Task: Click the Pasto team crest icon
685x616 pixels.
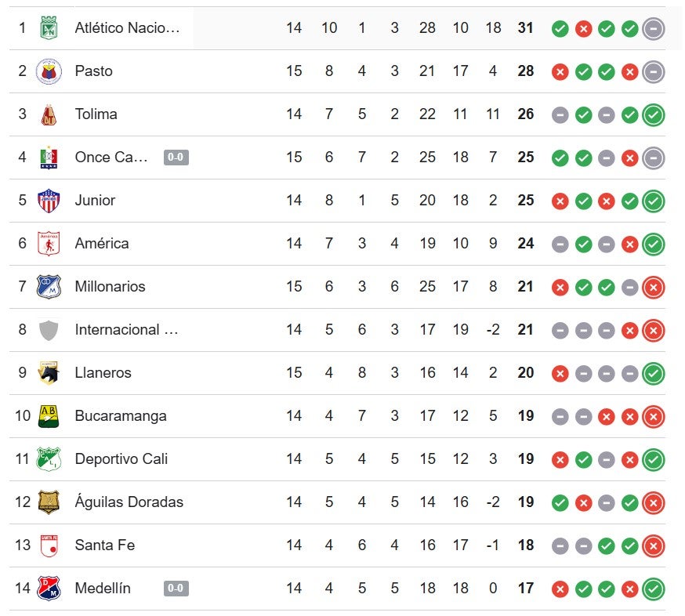Action: coord(49,71)
